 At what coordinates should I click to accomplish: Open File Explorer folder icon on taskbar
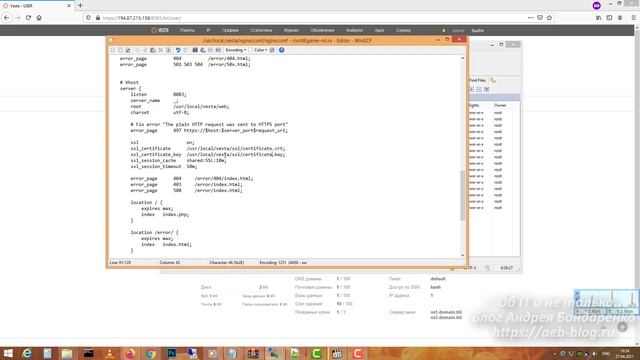[67, 353]
